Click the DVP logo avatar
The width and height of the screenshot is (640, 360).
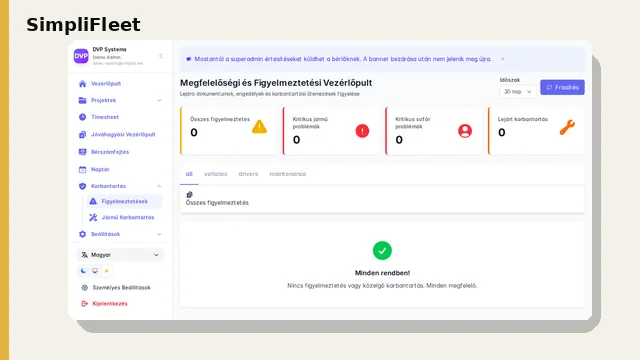(x=81, y=56)
